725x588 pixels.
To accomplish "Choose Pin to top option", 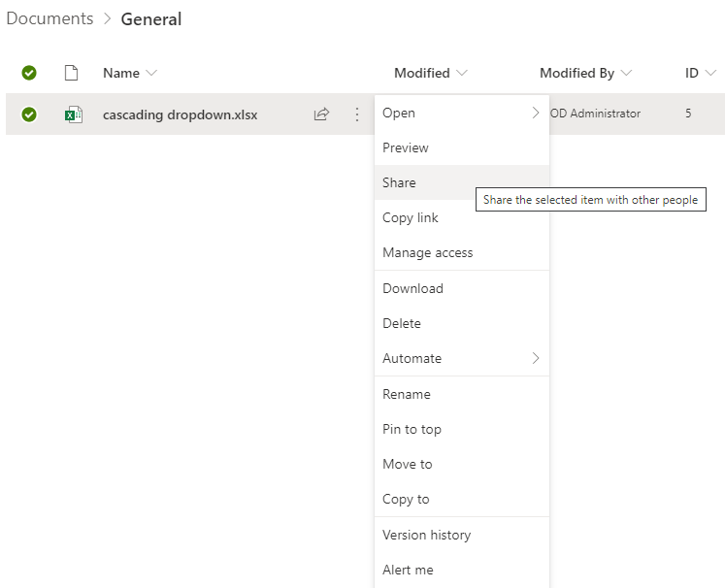I will (462, 430).
